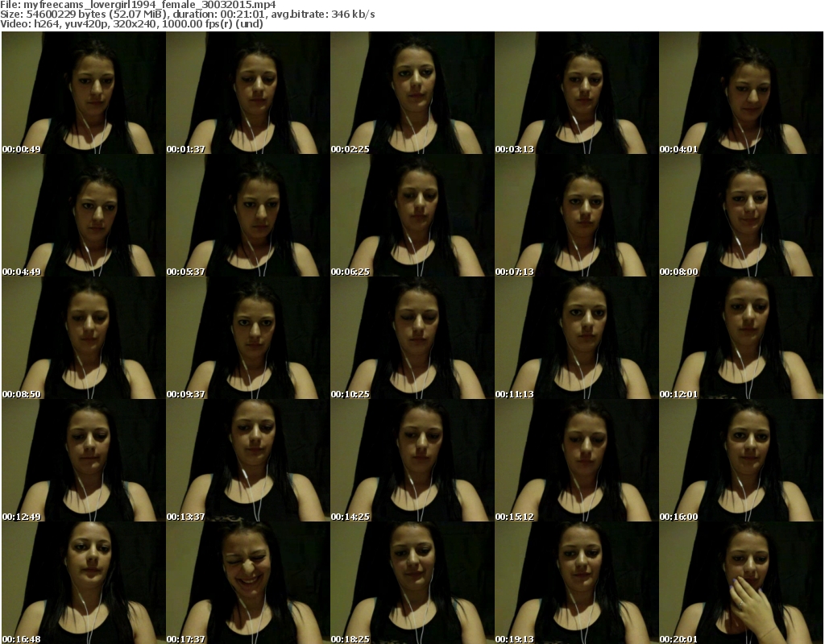
Task: Select the thumbnail stamped 00:06:25
Action: 412,215
